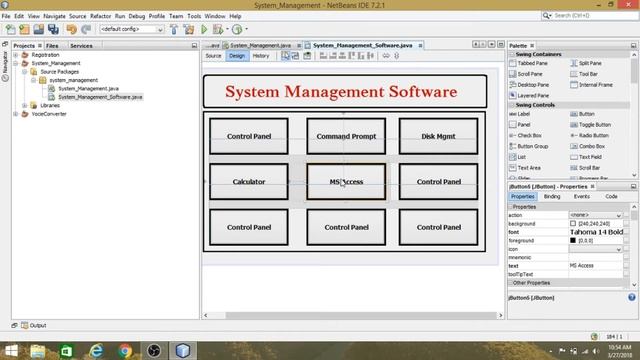Screen dimensions: 640x360
Task: Select the Command Prompt button in design
Action: [346, 136]
